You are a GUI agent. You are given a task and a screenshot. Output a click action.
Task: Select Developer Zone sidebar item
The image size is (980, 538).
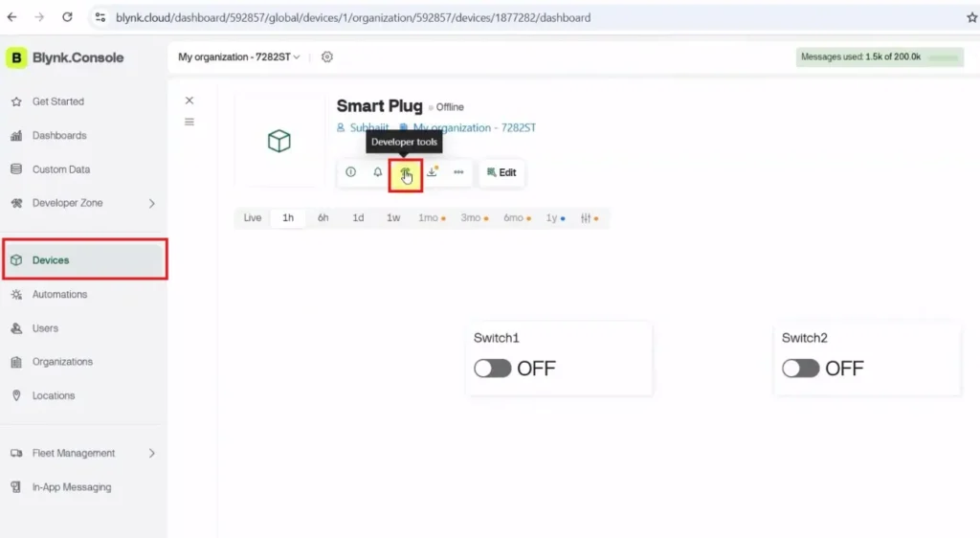[x=67, y=203]
